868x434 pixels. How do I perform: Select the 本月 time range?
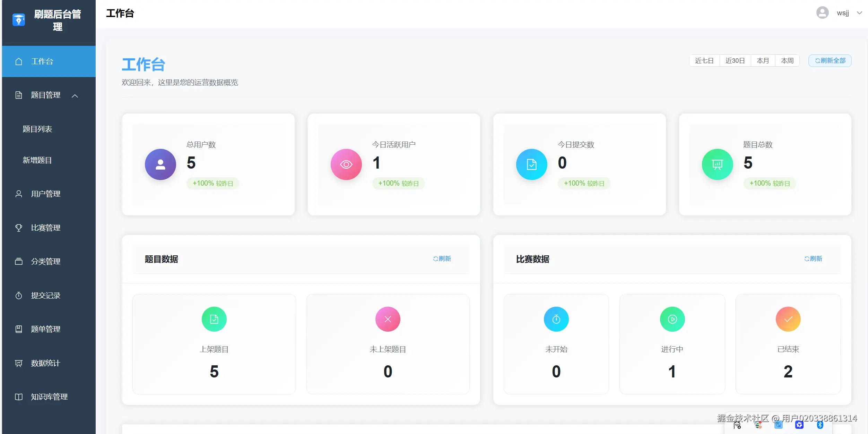763,61
